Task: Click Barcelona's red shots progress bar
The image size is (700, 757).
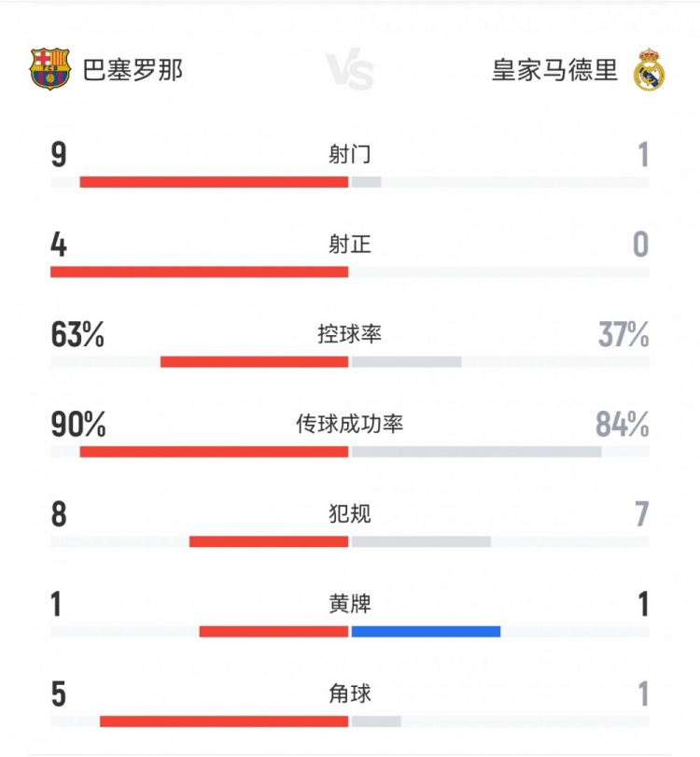Action: click(x=214, y=182)
